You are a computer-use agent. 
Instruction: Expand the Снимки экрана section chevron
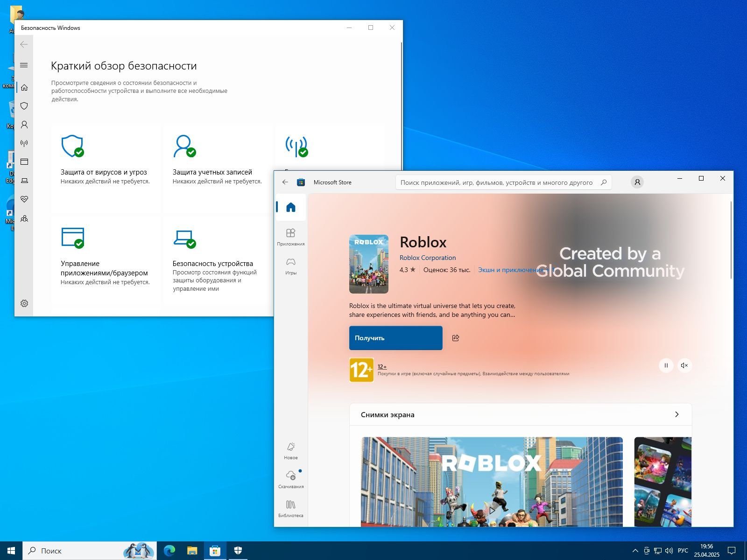677,414
